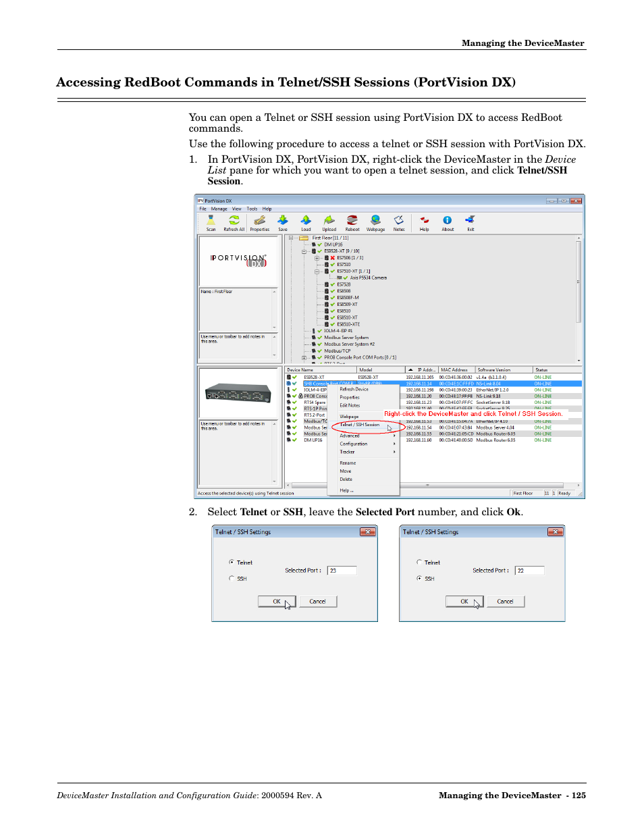Click the Device Name column header

tap(321, 369)
